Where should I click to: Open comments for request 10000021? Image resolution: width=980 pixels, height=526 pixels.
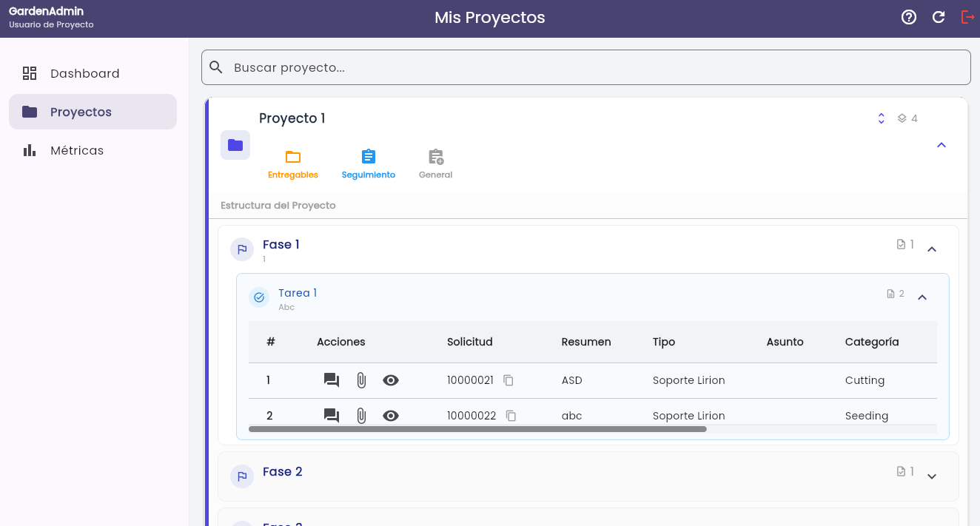click(x=332, y=380)
